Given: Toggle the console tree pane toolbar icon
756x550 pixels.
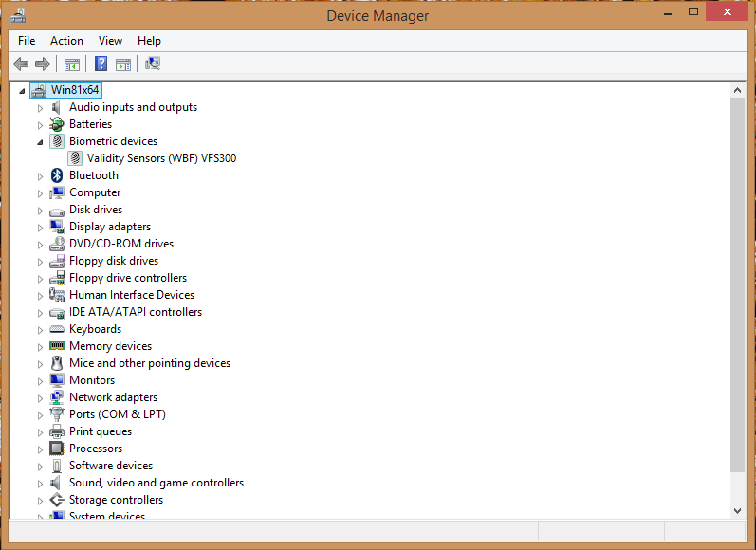Looking at the screenshot, I should [x=72, y=64].
